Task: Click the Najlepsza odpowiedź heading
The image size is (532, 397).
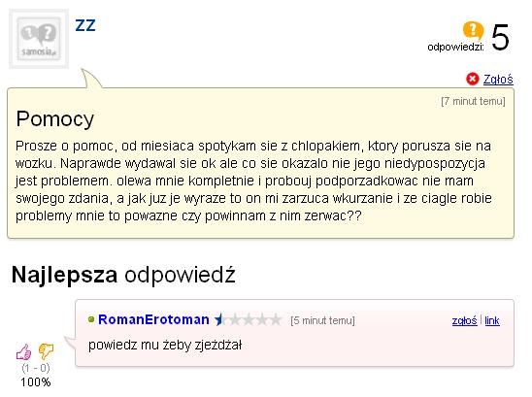Action: (x=123, y=275)
